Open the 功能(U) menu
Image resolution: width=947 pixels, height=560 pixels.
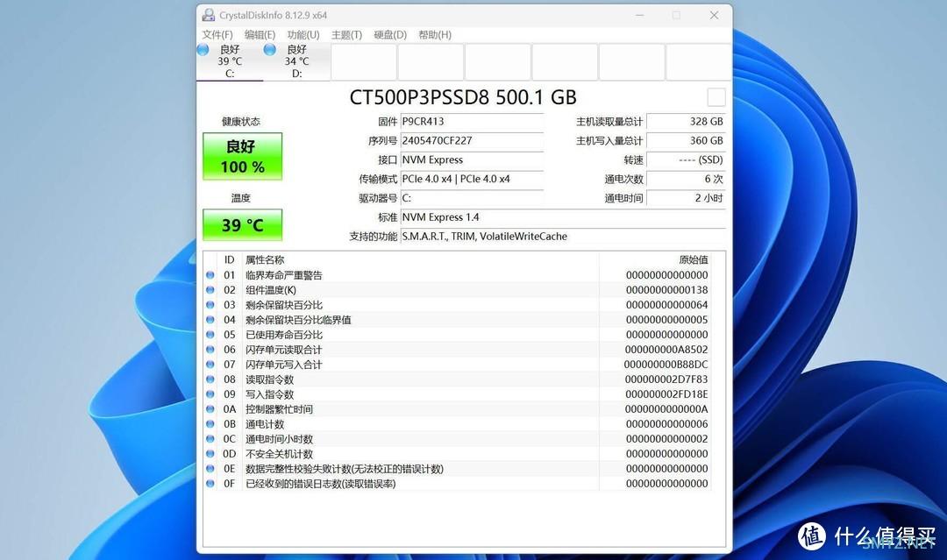pos(303,35)
